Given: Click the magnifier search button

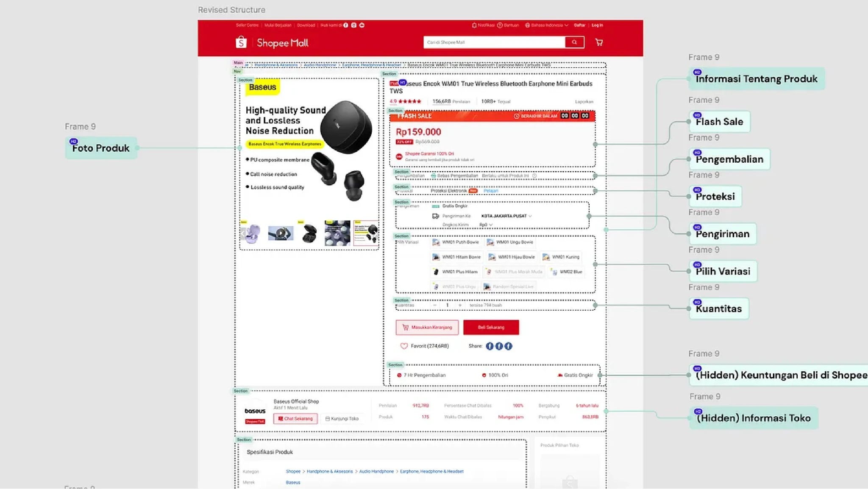Looking at the screenshot, I should click(x=574, y=42).
